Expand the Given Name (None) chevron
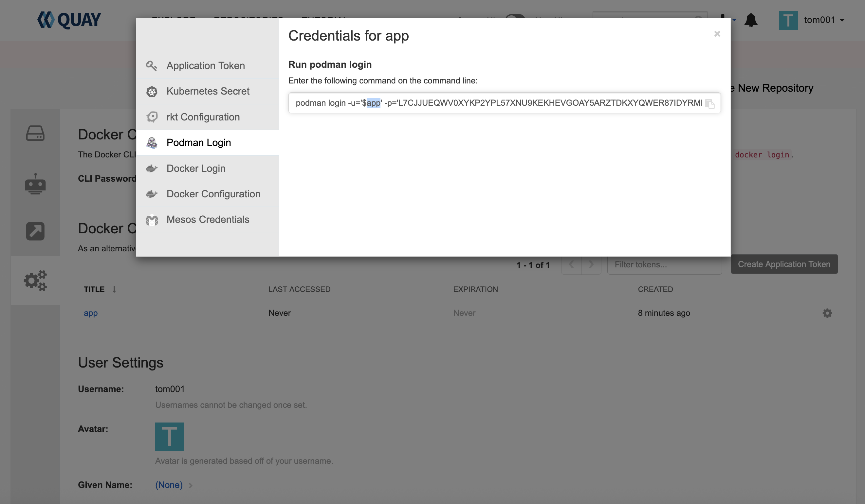 [191, 485]
